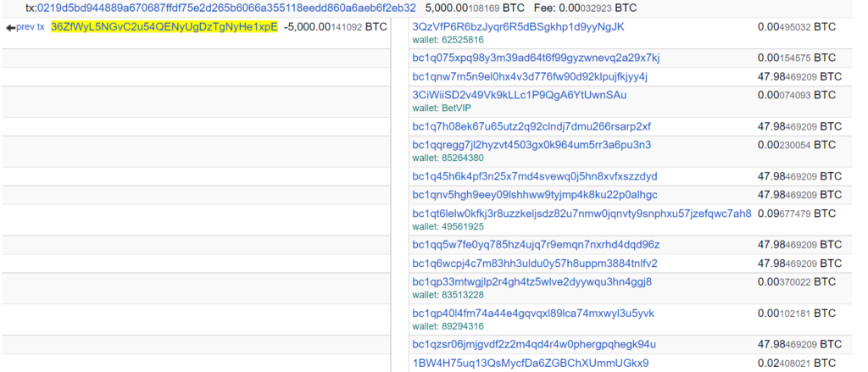Screen dimensions: 868x372
Task: Open address bc1qnv5hgh9eey09lshhww9tyjmp4k8ku22p0alhgc
Action: [x=535, y=195]
